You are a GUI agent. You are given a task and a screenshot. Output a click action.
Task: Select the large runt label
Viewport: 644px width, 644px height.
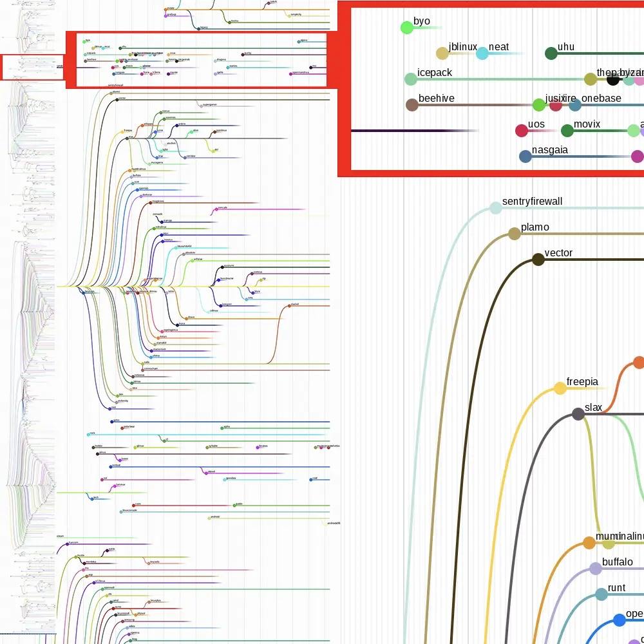(616, 588)
